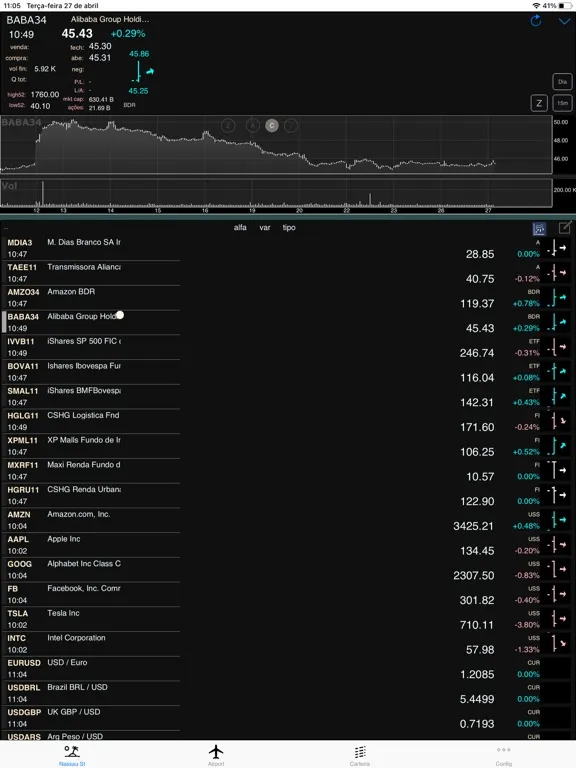The image size is (576, 768).
Task: Toggle the watchlist mini-chart view icon
Action: pos(539,228)
